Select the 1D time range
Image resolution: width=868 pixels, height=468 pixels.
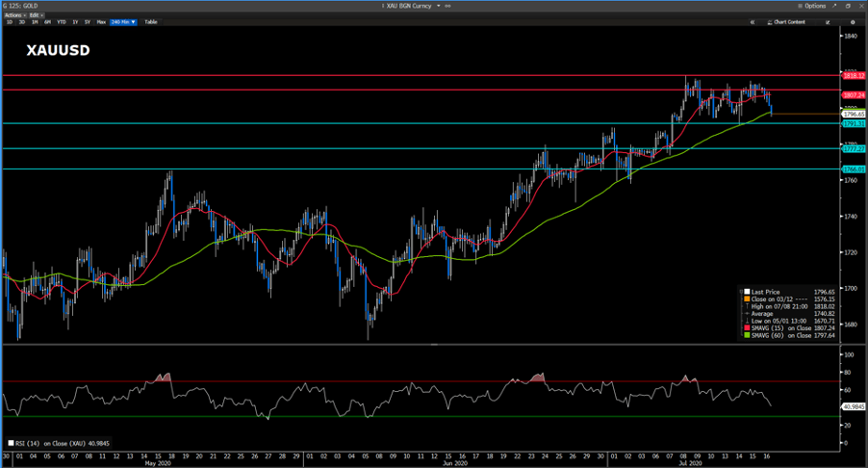pyautogui.click(x=10, y=22)
